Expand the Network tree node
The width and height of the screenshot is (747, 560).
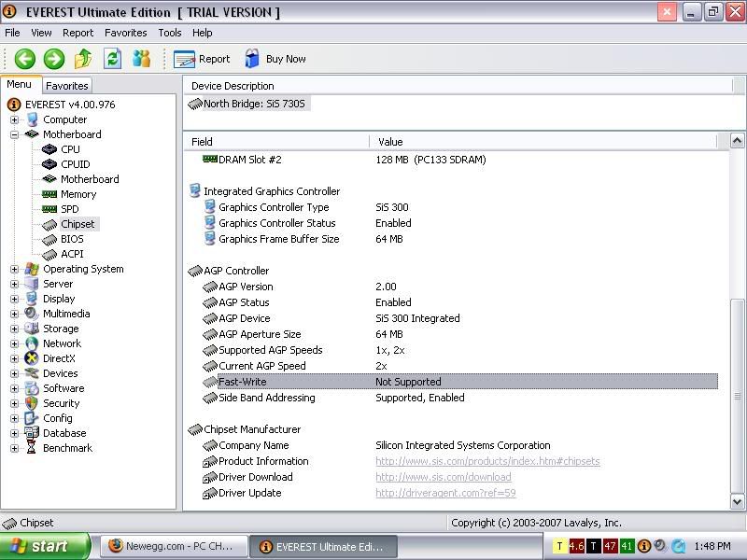pos(14,343)
